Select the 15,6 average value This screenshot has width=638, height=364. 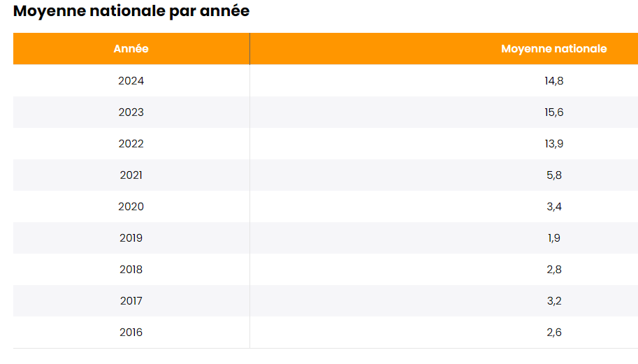[x=553, y=112]
